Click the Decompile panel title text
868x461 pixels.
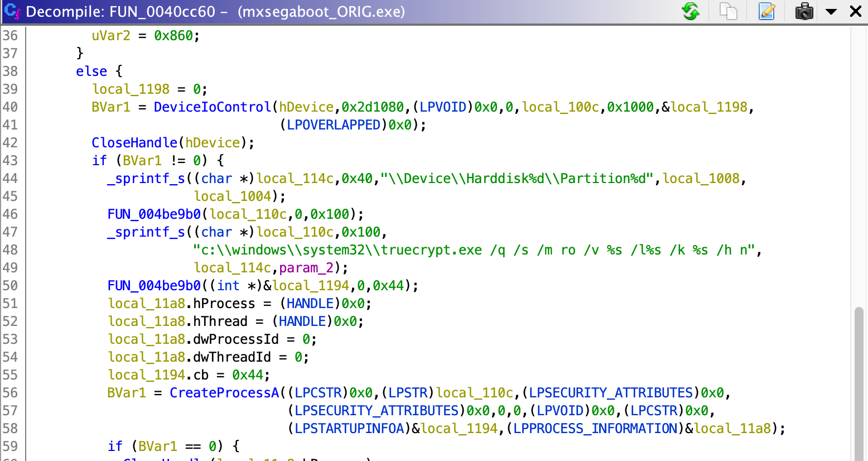(215, 12)
